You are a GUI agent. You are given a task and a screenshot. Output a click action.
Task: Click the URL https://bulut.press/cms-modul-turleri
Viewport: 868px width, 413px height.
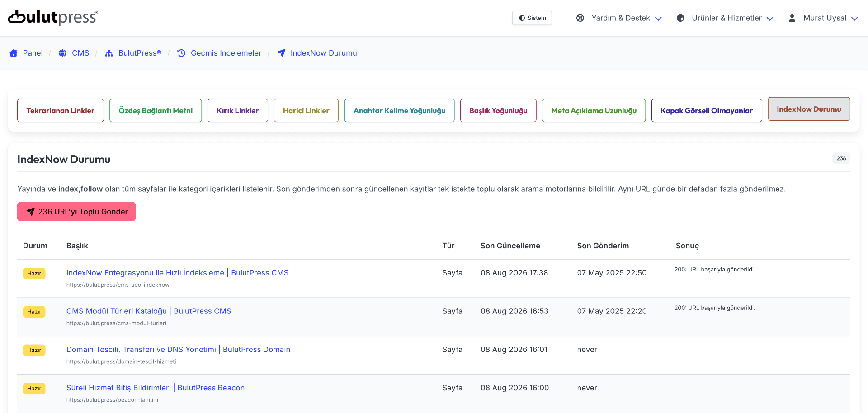[x=116, y=323]
